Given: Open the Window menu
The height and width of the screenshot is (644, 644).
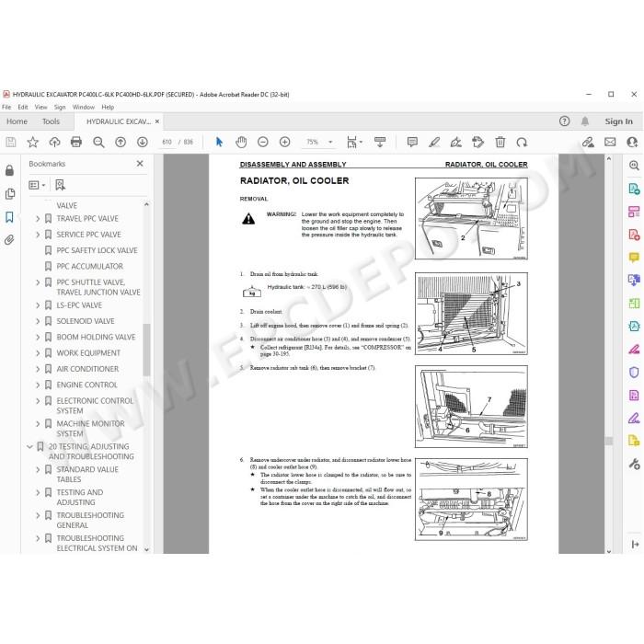Looking at the screenshot, I should [x=84, y=108].
